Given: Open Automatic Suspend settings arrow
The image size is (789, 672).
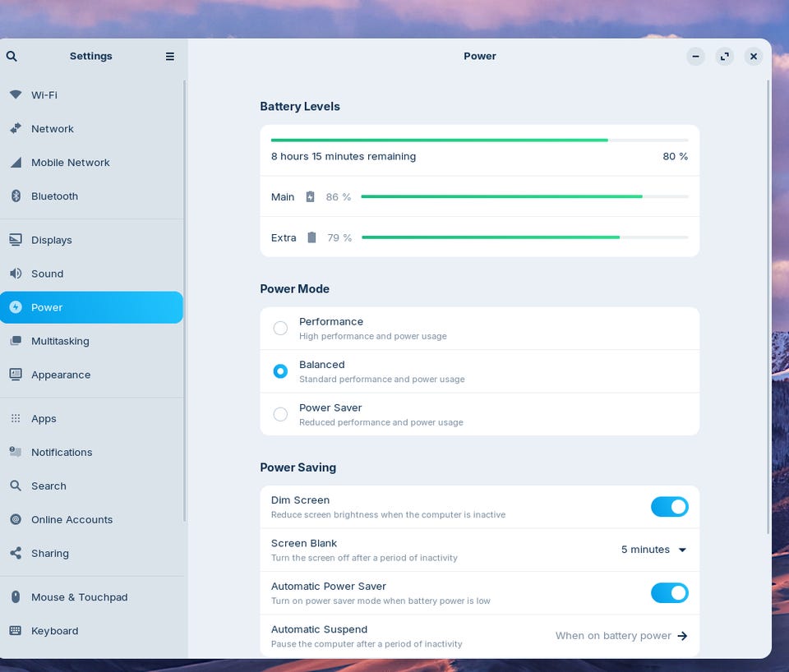Looking at the screenshot, I should (x=682, y=637).
